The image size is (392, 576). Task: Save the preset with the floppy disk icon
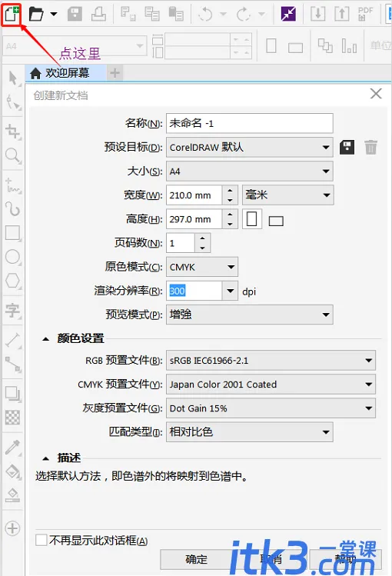tap(347, 148)
